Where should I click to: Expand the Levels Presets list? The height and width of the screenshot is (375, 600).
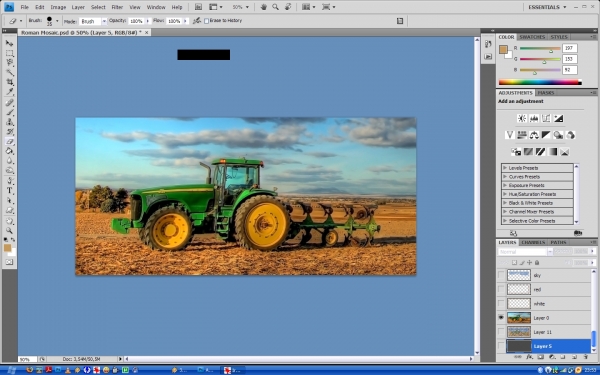coord(505,168)
